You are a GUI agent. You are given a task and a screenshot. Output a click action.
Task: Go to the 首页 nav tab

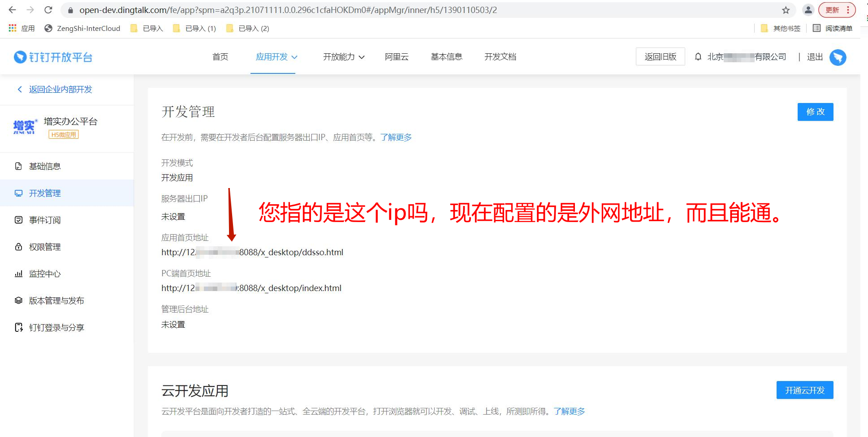point(220,57)
